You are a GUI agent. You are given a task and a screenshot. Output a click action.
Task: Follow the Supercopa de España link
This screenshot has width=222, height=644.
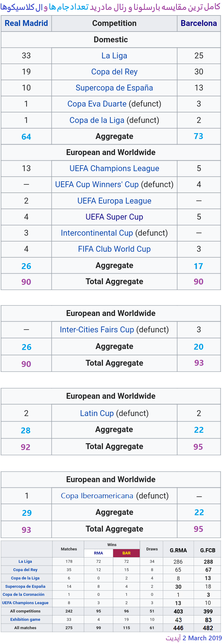(114, 88)
